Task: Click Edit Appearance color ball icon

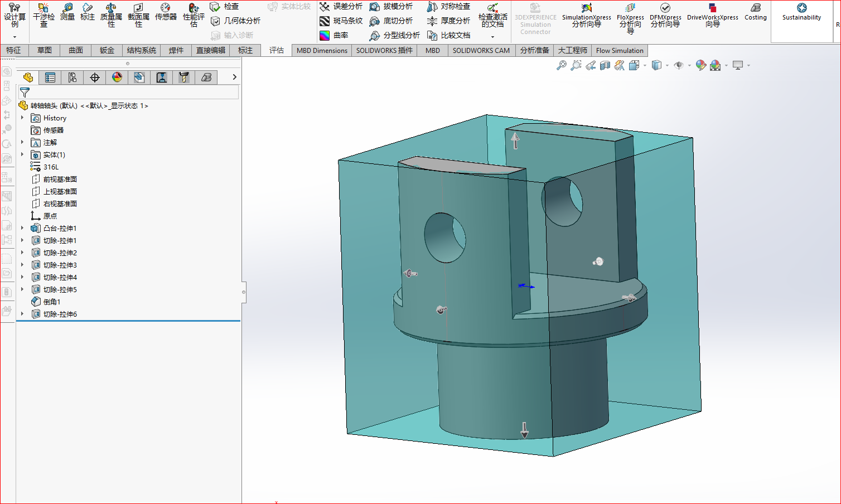Action: (x=701, y=65)
